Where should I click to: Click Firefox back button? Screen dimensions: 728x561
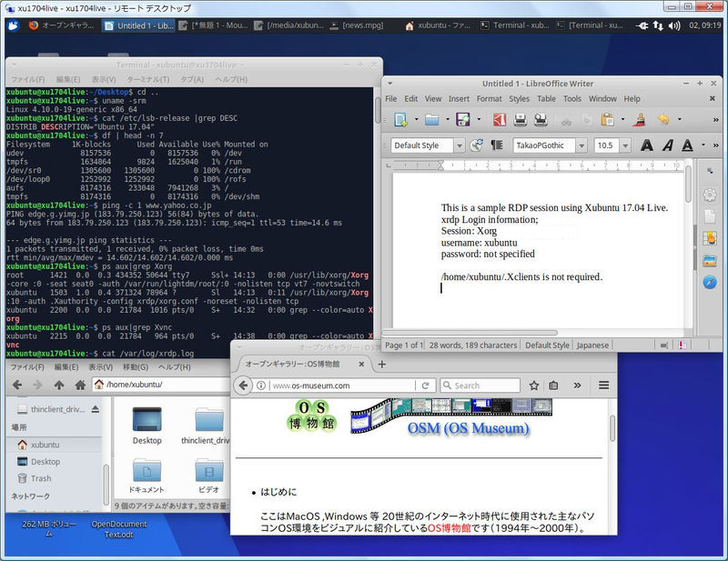[x=243, y=386]
